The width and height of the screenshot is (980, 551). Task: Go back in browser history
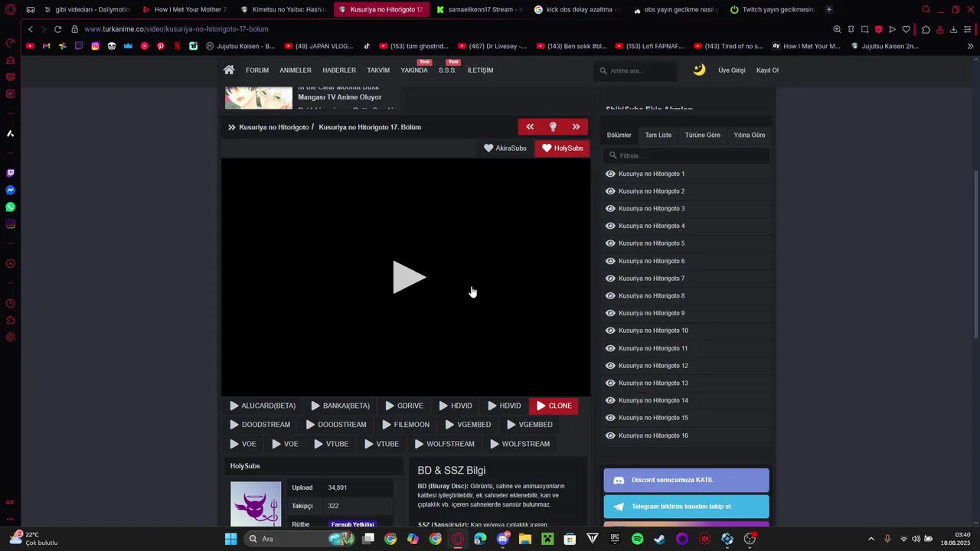point(31,29)
